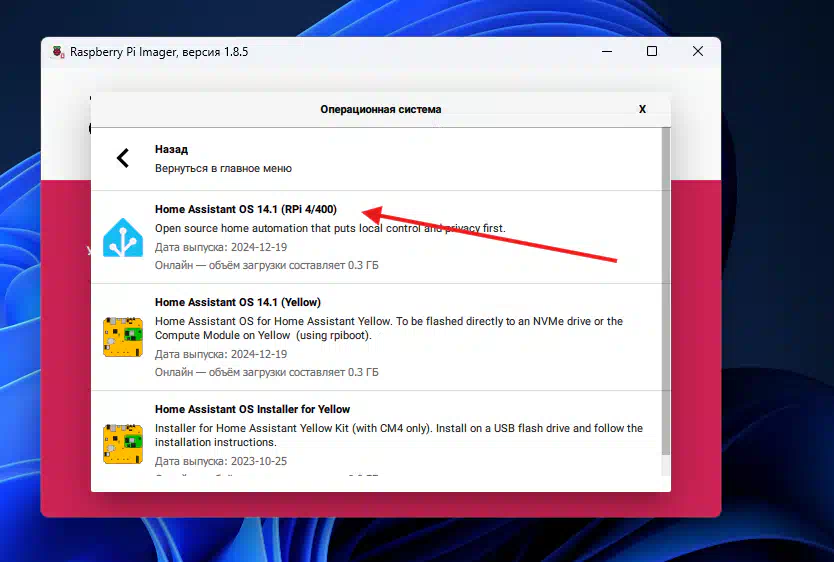Click 'Вернуться в главное меню' text
The height and width of the screenshot is (562, 834).
223,169
